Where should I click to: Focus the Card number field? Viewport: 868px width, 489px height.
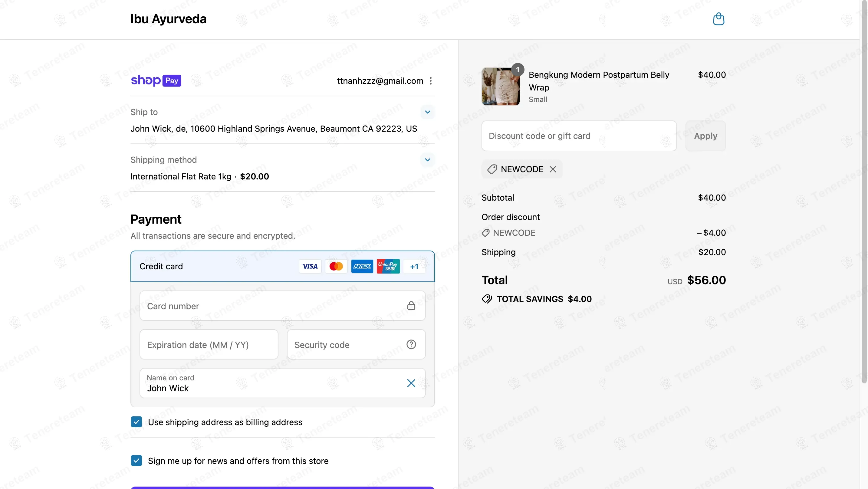click(282, 306)
